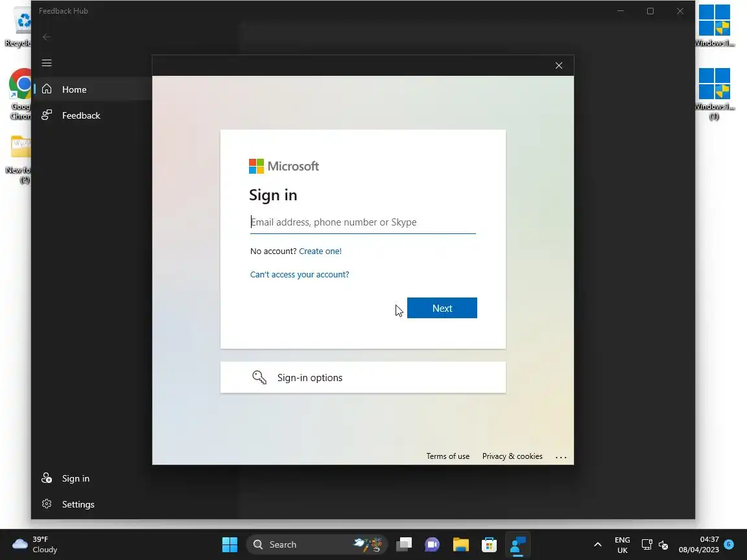Focus the email, phone or Skype field
This screenshot has width=747, height=560.
[x=363, y=222]
